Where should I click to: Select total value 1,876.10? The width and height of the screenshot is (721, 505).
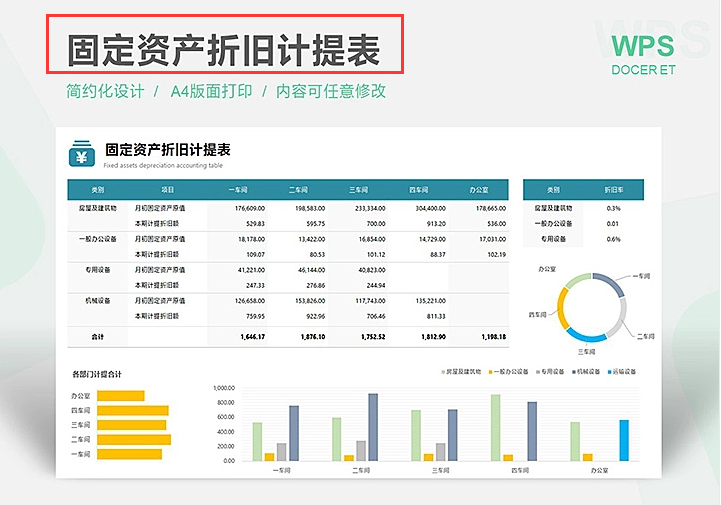tap(313, 337)
